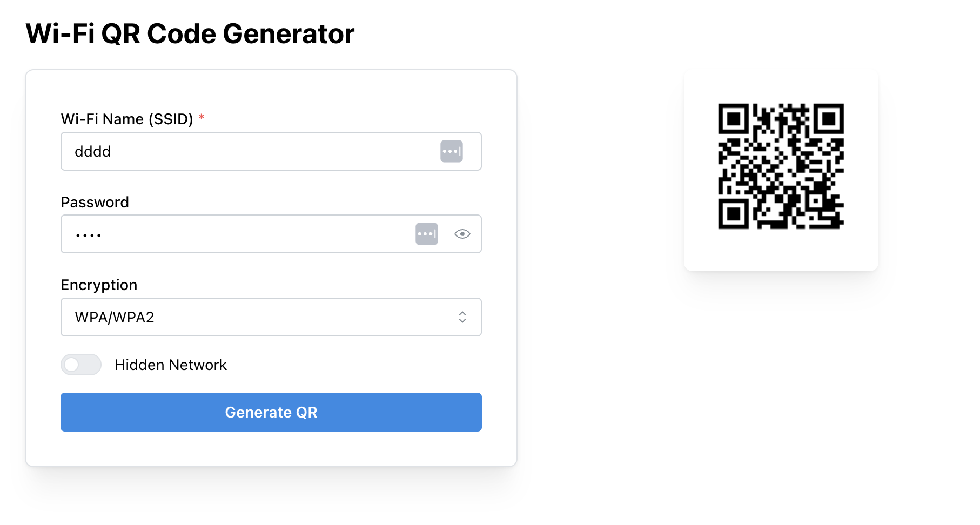Change WPA/WPA2 to another encryption type

click(x=271, y=317)
